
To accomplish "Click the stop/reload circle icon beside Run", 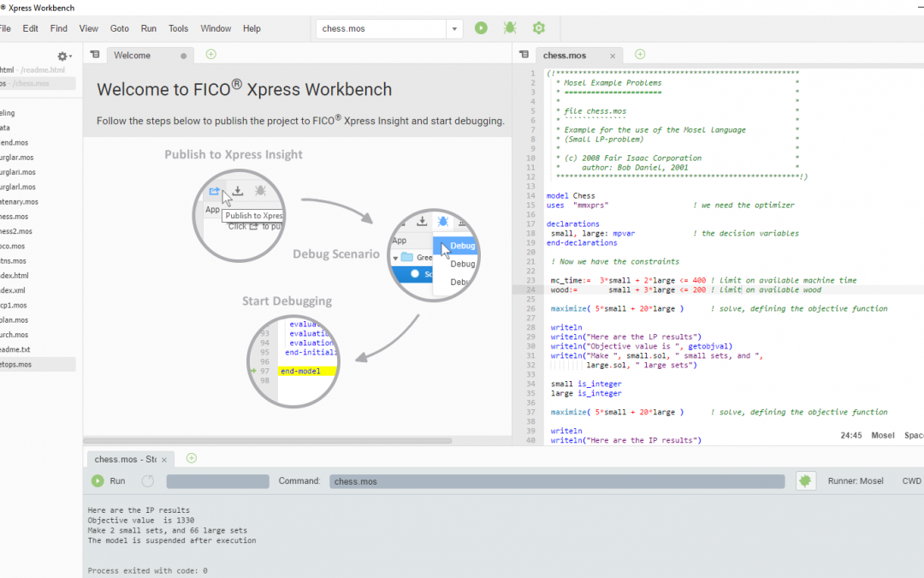I will 148,481.
